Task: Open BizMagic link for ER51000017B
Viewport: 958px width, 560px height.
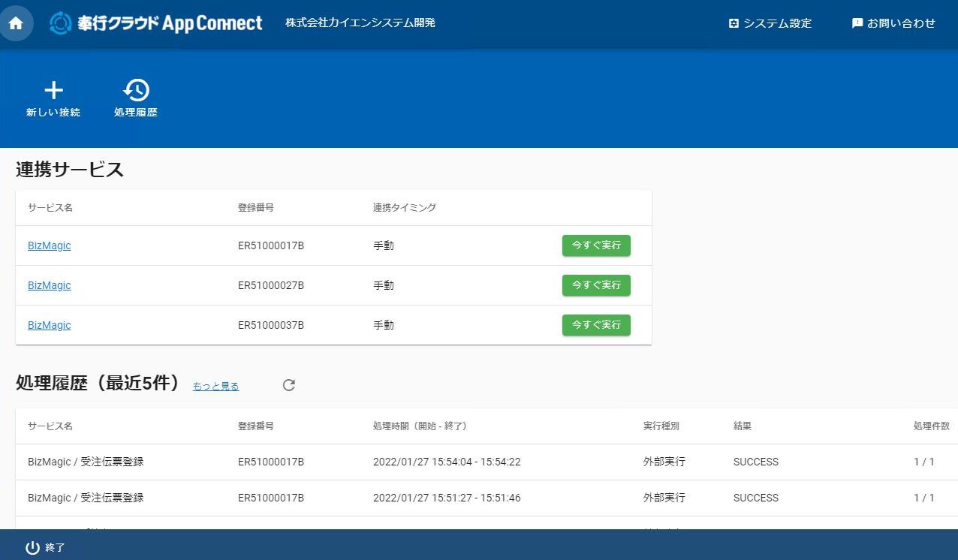Action: pyautogui.click(x=50, y=245)
